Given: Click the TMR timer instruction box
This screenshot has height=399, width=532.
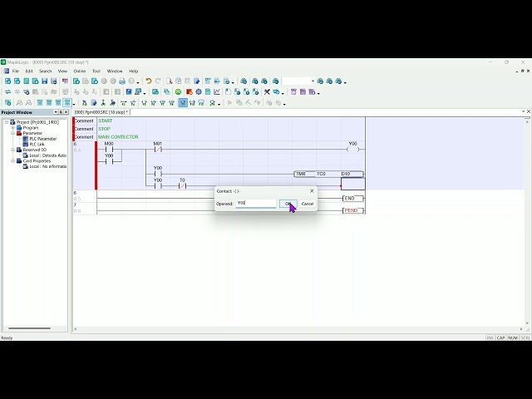Looking at the screenshot, I should click(x=329, y=174).
